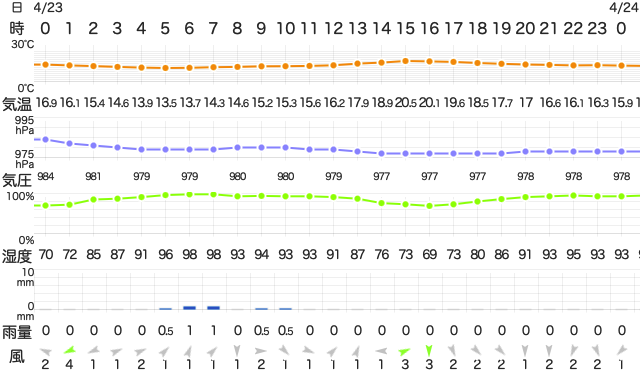Click the humidity value 70
Viewport: 640px width, 376px height.
(46, 255)
